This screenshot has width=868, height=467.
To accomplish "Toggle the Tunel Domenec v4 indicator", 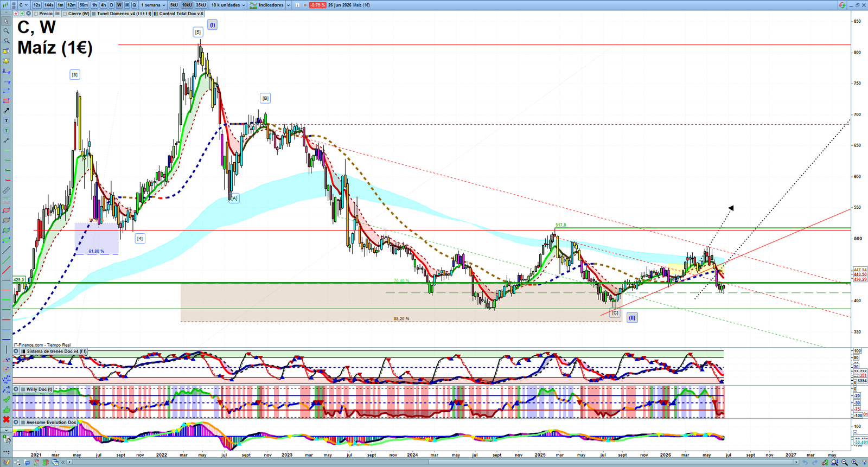I will [93, 14].
